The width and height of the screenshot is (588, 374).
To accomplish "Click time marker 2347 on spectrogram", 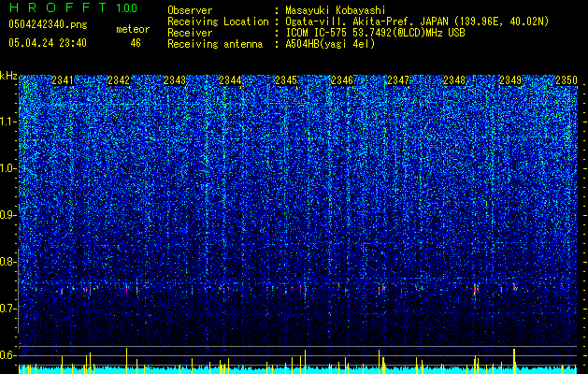I will click(398, 80).
